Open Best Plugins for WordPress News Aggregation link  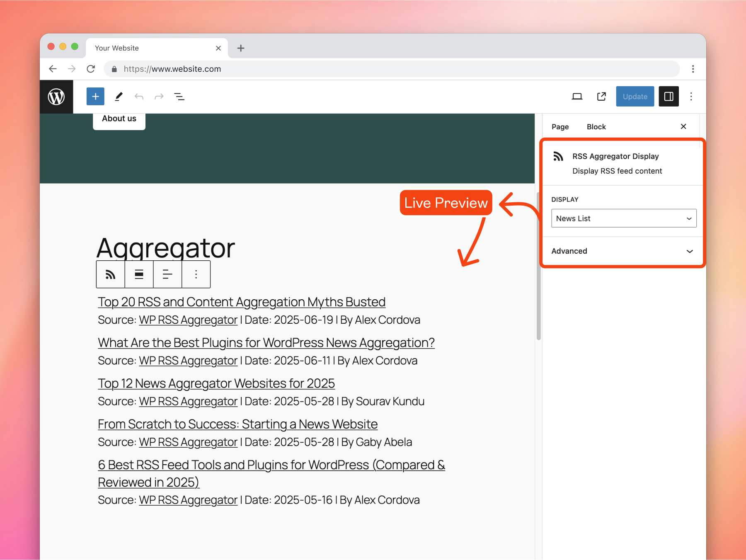click(x=266, y=343)
